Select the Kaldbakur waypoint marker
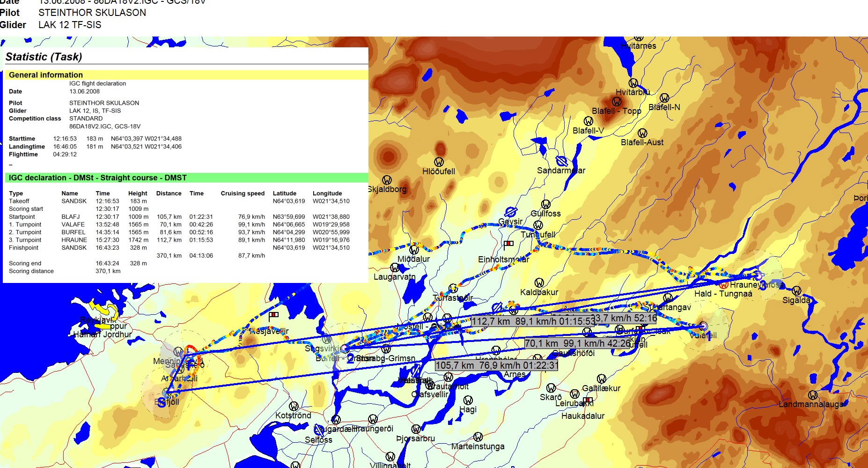Screen dimensions: 868x468 pyautogui.click(x=539, y=282)
